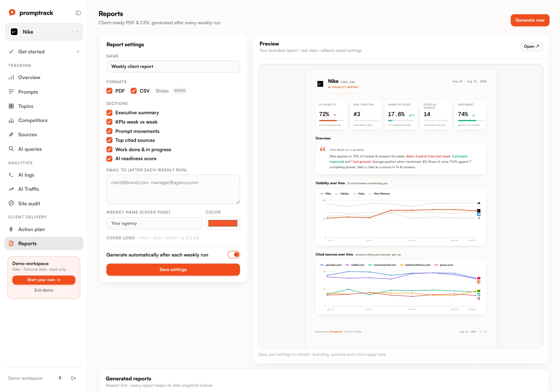Toggle dark mode half-moon icon
This screenshot has width=560, height=392.
click(61, 378)
